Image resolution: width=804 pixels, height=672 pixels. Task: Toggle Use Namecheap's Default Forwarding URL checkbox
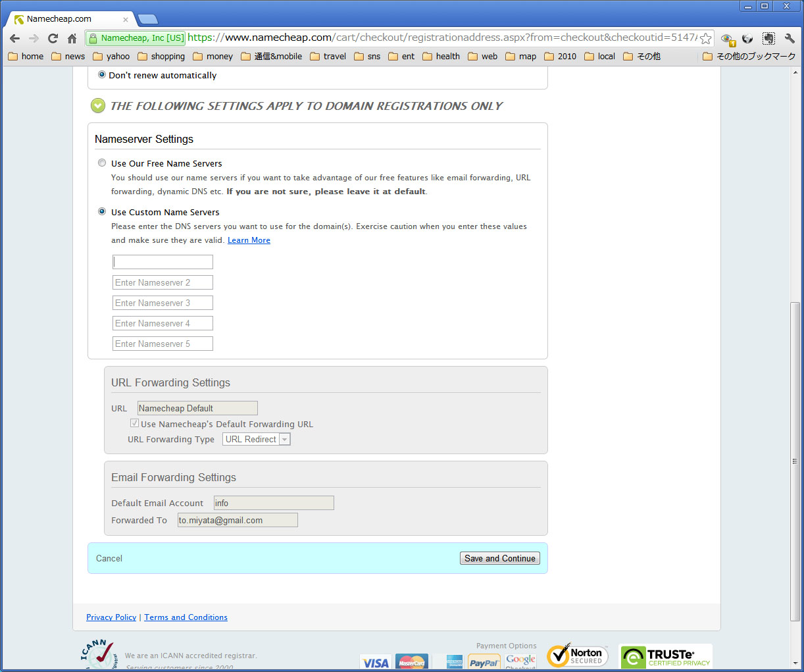(x=134, y=423)
